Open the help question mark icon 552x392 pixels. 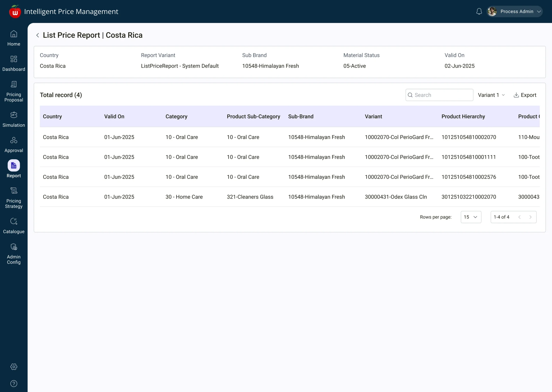tap(14, 384)
